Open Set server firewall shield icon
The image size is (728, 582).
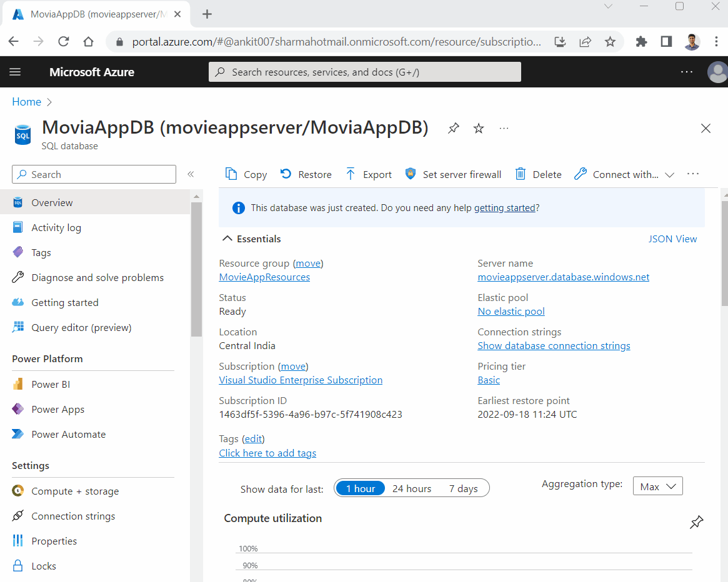[x=411, y=174]
